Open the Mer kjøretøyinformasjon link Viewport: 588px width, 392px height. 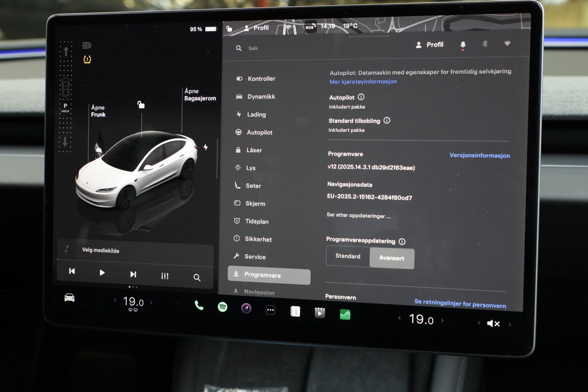363,82
